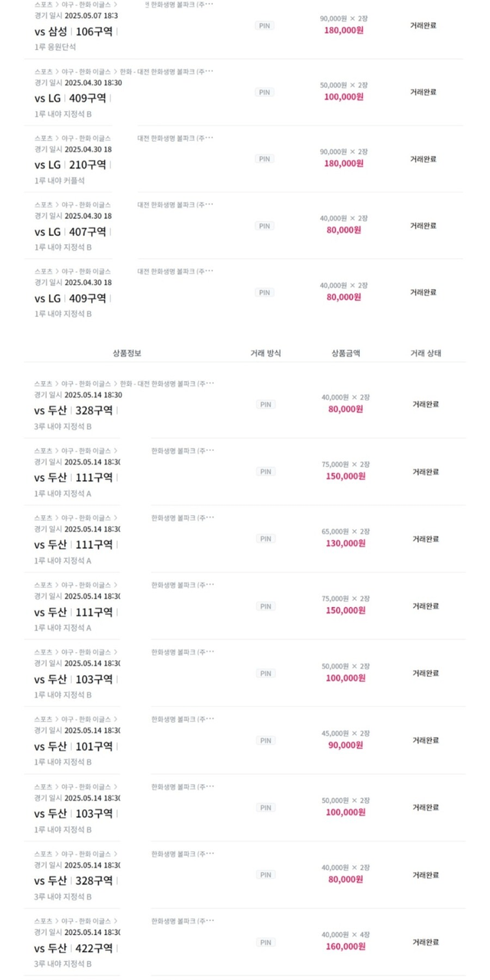This screenshot has height=980, width=490.
Task: Click the 상품정보 column header
Action: [x=126, y=354]
